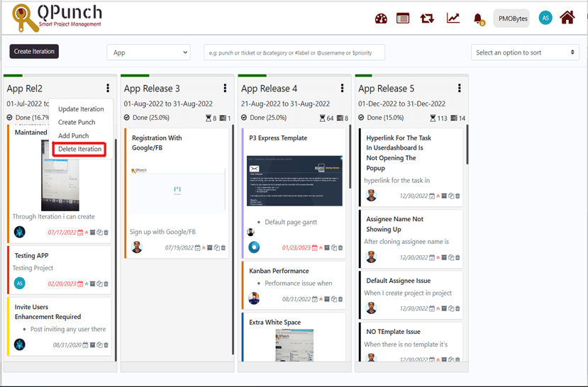Open App Release 3 three-dot menu
This screenshot has width=588, height=387.
(x=225, y=88)
